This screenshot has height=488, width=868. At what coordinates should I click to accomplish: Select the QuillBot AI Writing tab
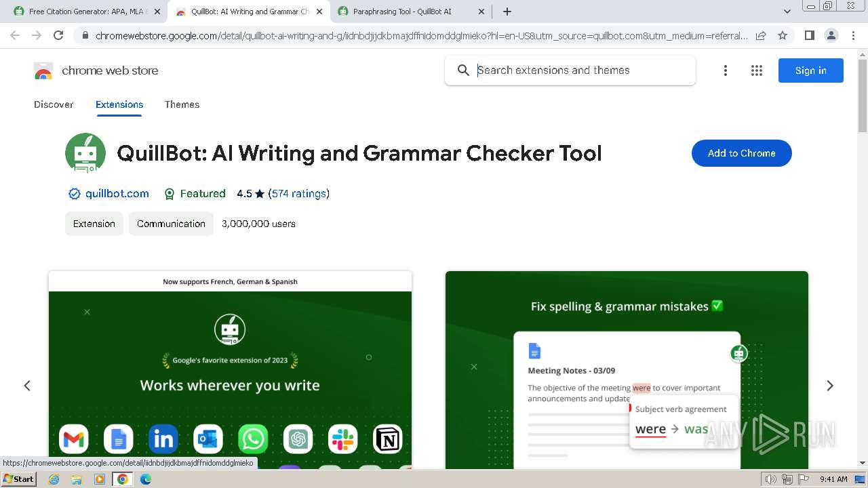click(249, 12)
